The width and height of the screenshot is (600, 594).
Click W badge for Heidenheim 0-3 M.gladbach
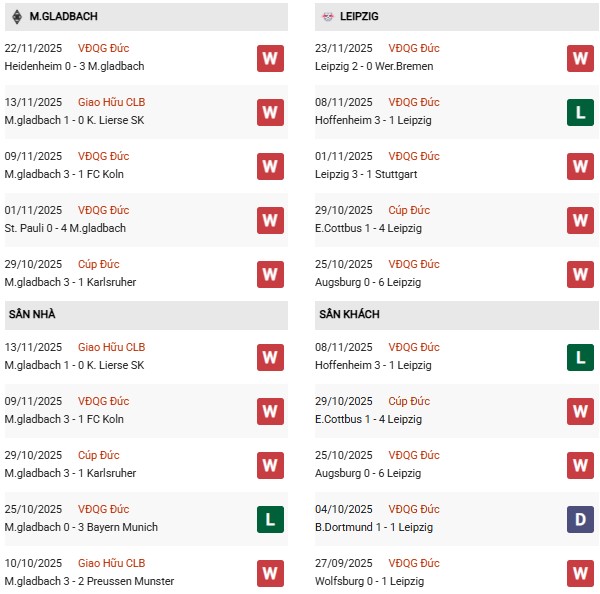pos(270,58)
